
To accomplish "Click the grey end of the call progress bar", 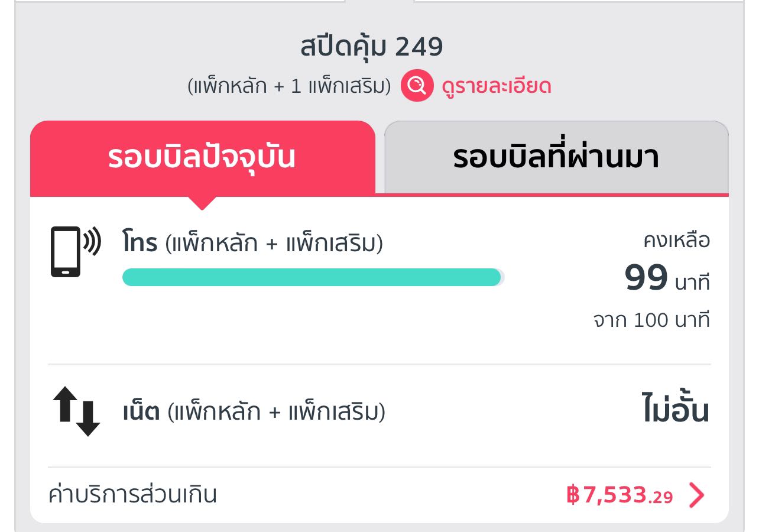I will pyautogui.click(x=502, y=277).
